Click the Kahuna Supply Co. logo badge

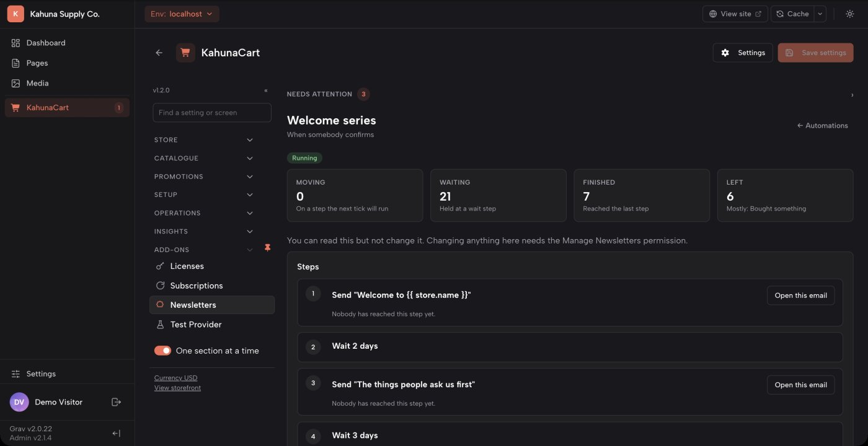(x=15, y=14)
